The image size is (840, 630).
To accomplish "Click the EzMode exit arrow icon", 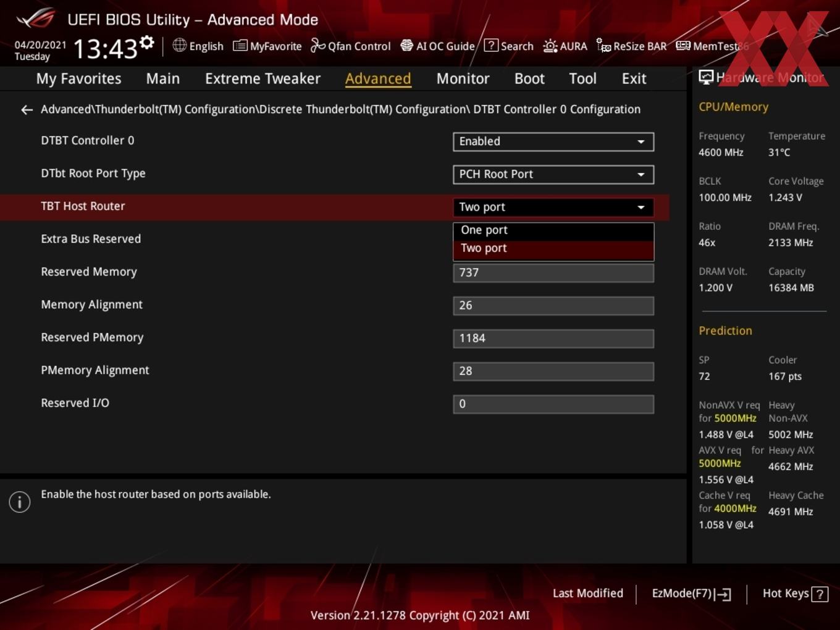I will [x=723, y=594].
